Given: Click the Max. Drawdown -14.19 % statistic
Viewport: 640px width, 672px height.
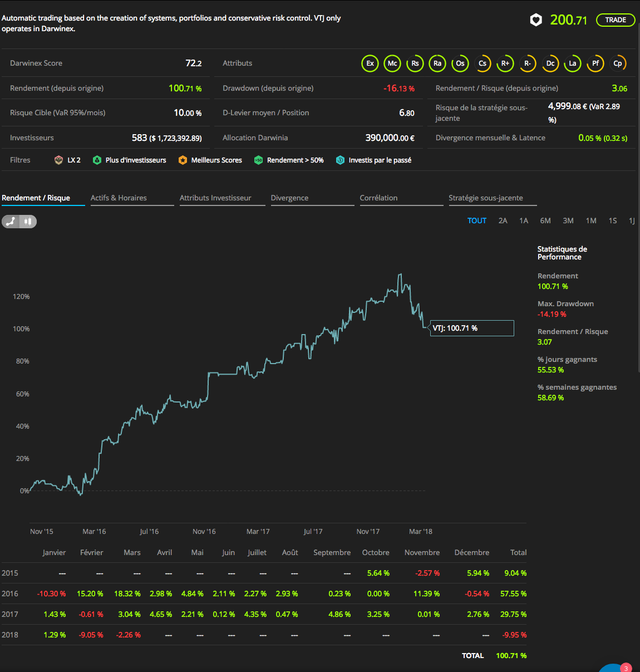Looking at the screenshot, I should pos(552,315).
